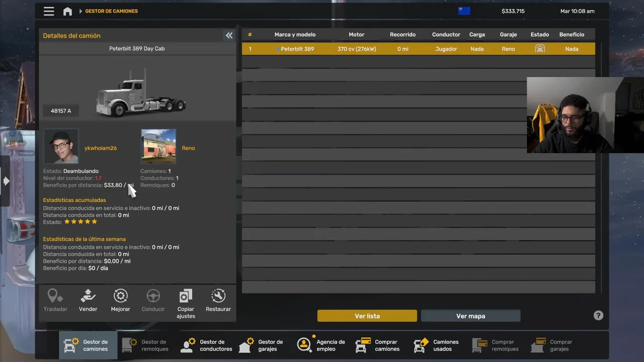Click the garage status icon in row 1
This screenshot has width=644, height=362.
tap(540, 49)
